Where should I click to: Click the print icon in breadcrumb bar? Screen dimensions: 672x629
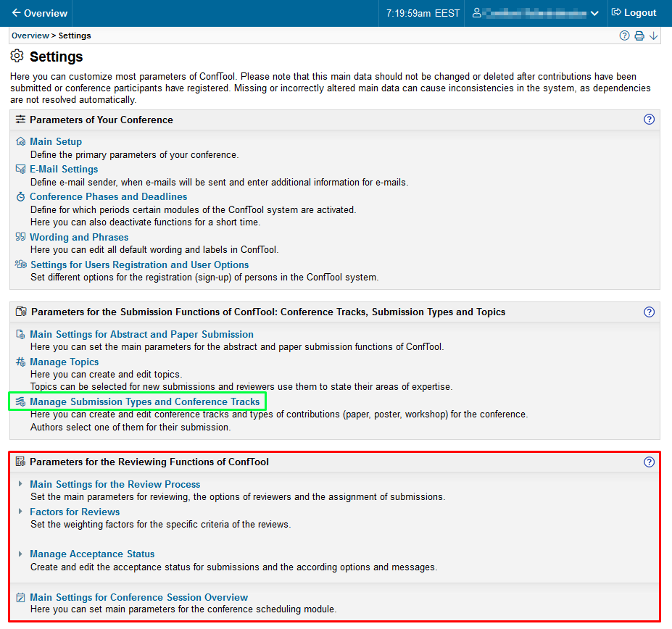[639, 36]
